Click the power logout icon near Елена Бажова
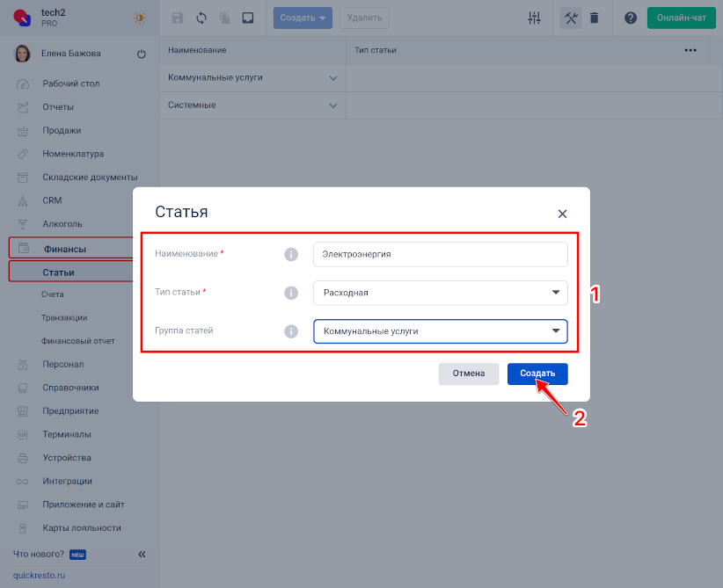Screen dimensions: 723x588 [142, 54]
